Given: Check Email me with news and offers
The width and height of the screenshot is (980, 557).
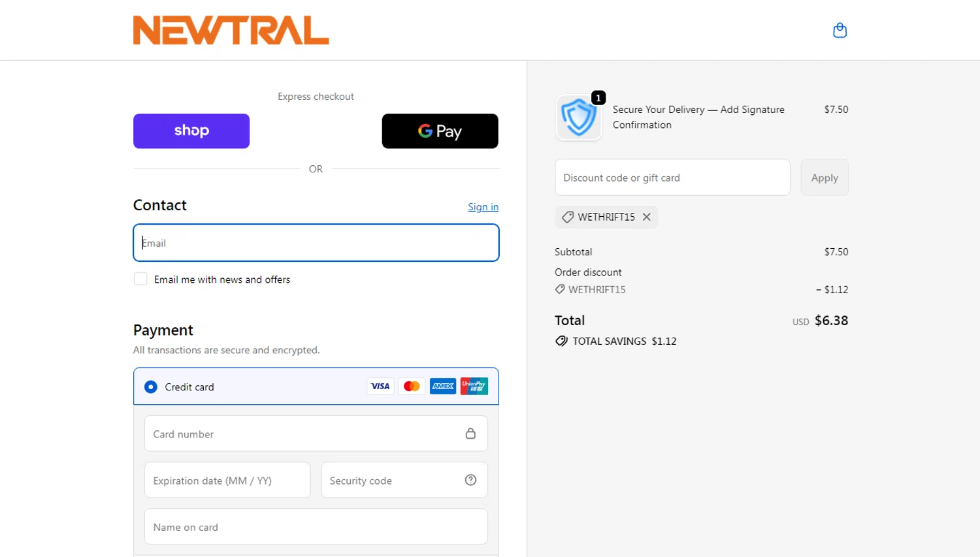Looking at the screenshot, I should [140, 279].
